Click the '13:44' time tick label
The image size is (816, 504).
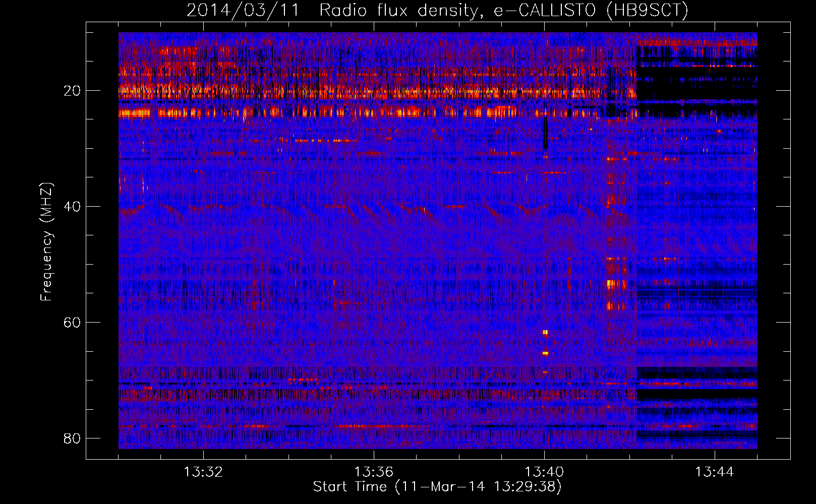pos(715,472)
